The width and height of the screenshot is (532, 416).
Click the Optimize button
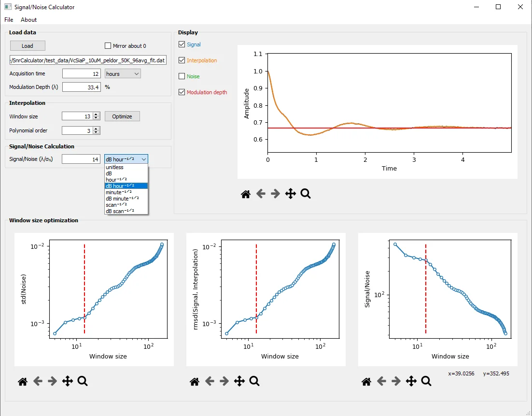pyautogui.click(x=122, y=116)
